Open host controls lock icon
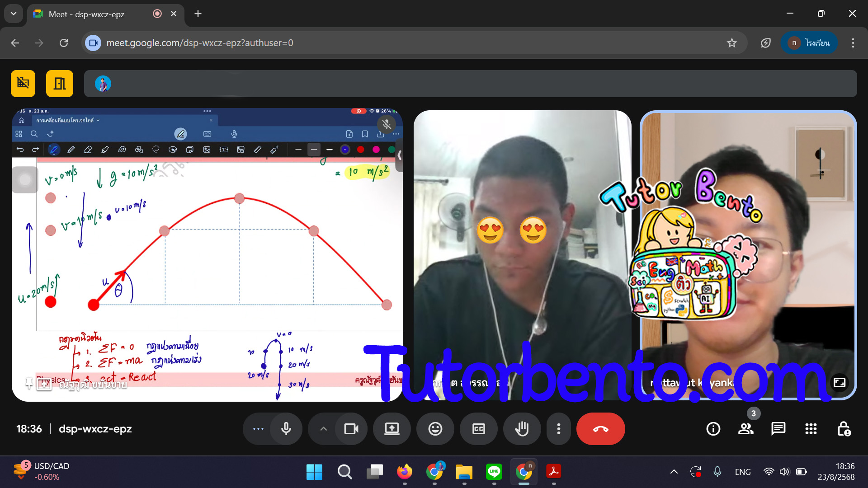The height and width of the screenshot is (488, 868). [x=844, y=429]
